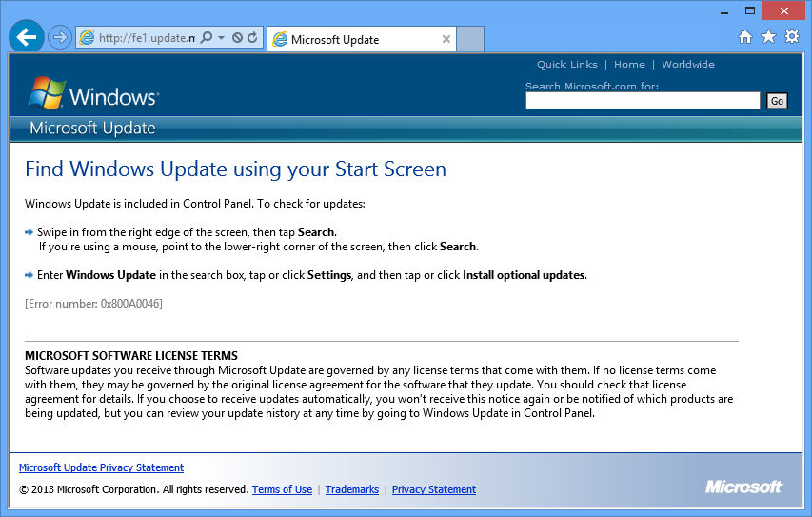Image resolution: width=812 pixels, height=517 pixels.
Task: Close the Internet Explorer window
Action: (783, 10)
